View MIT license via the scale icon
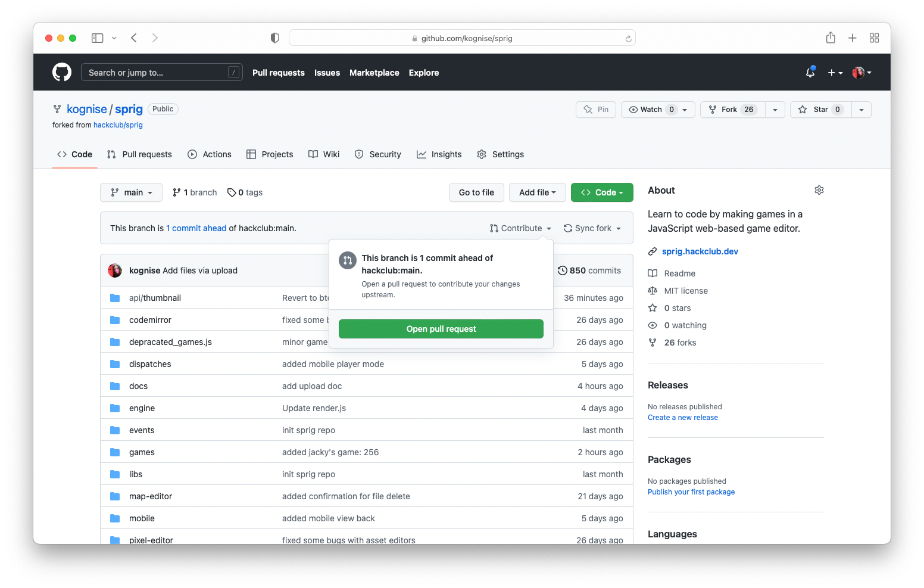924x588 pixels. tap(653, 291)
